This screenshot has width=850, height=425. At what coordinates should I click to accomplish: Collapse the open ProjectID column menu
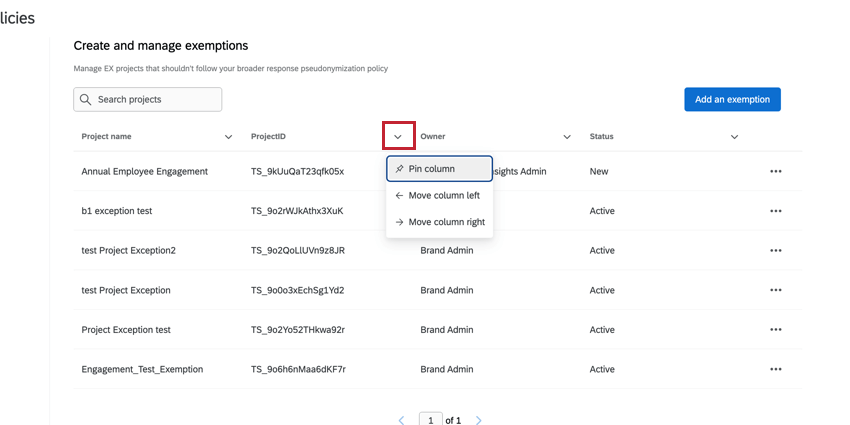[x=398, y=136]
